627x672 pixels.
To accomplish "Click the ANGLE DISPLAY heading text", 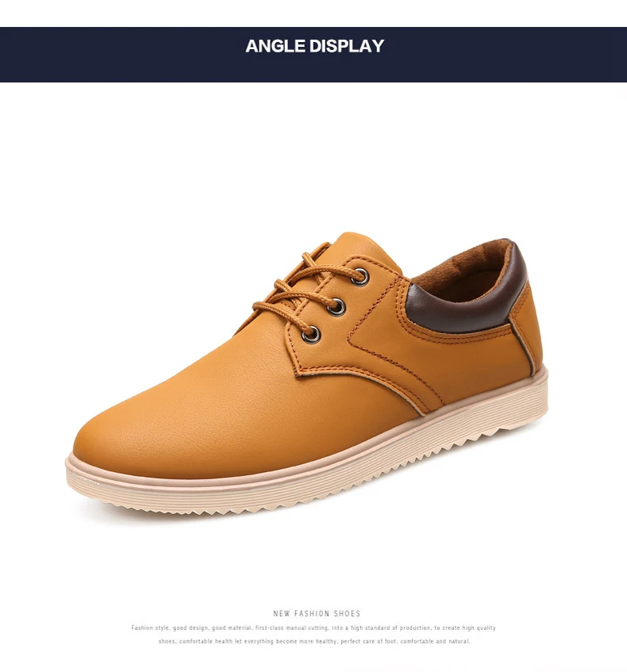I will 315,46.
